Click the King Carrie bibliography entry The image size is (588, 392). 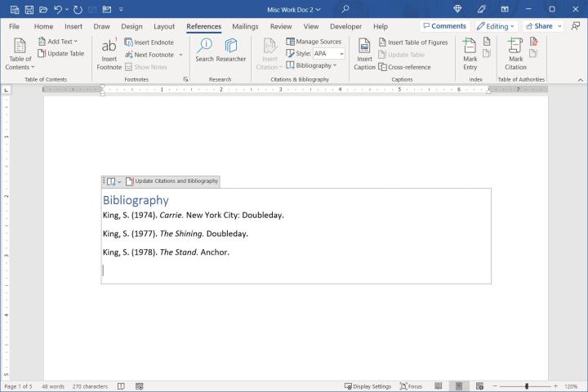pyautogui.click(x=193, y=216)
